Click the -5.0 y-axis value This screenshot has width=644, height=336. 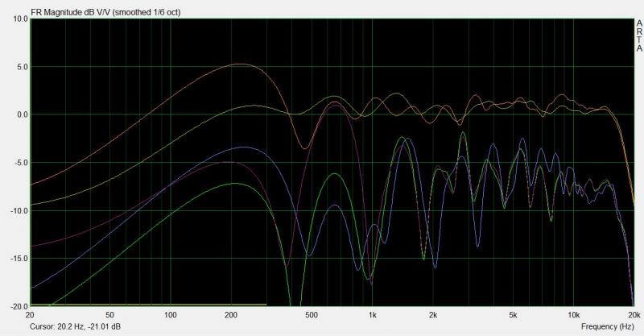coord(23,163)
